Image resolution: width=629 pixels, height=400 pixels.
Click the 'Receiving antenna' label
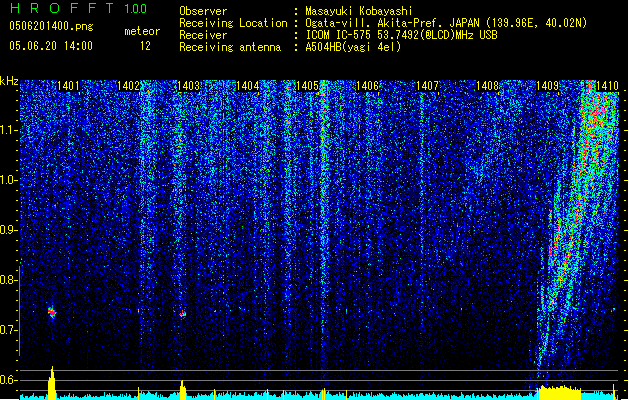(x=230, y=47)
